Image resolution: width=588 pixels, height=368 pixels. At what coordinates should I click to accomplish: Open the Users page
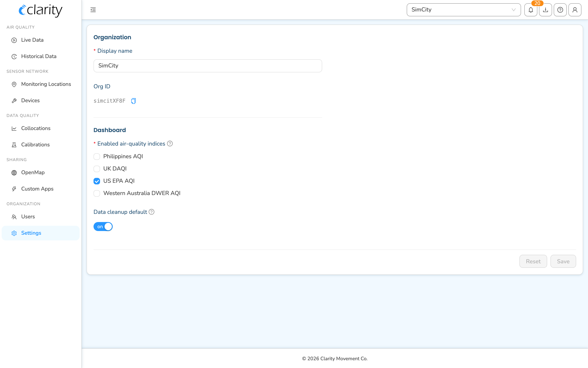tap(41, 217)
